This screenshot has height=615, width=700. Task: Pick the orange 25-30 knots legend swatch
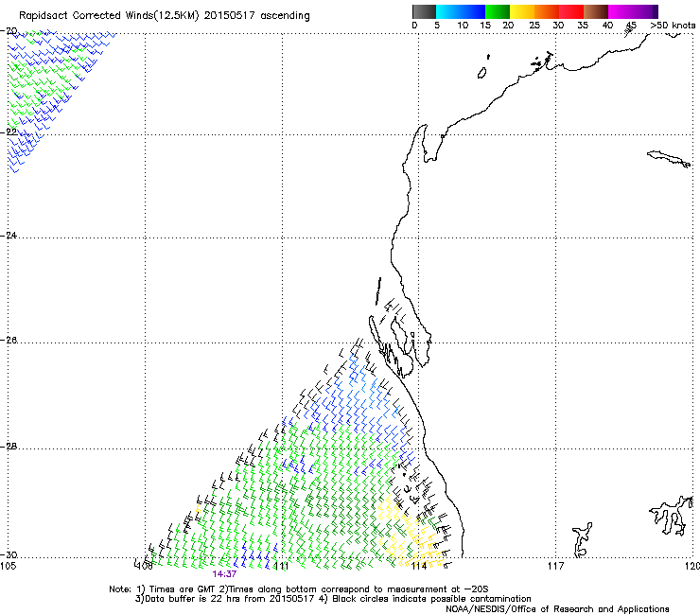547,11
